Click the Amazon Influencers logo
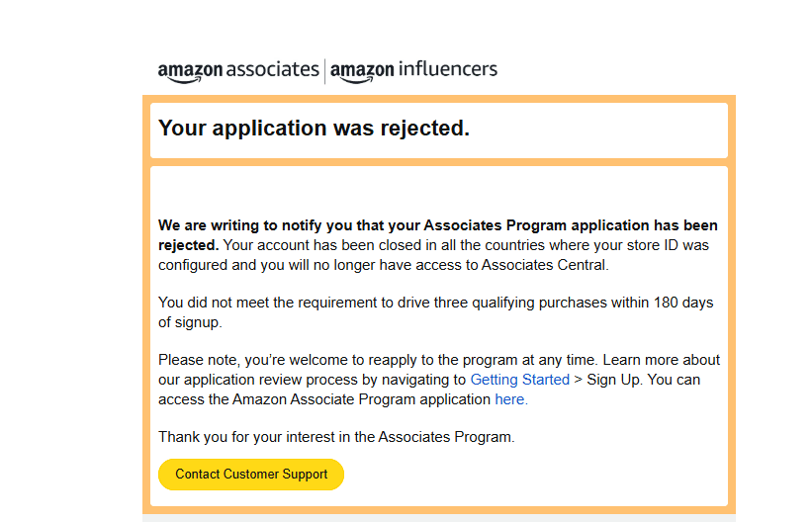 [x=413, y=71]
